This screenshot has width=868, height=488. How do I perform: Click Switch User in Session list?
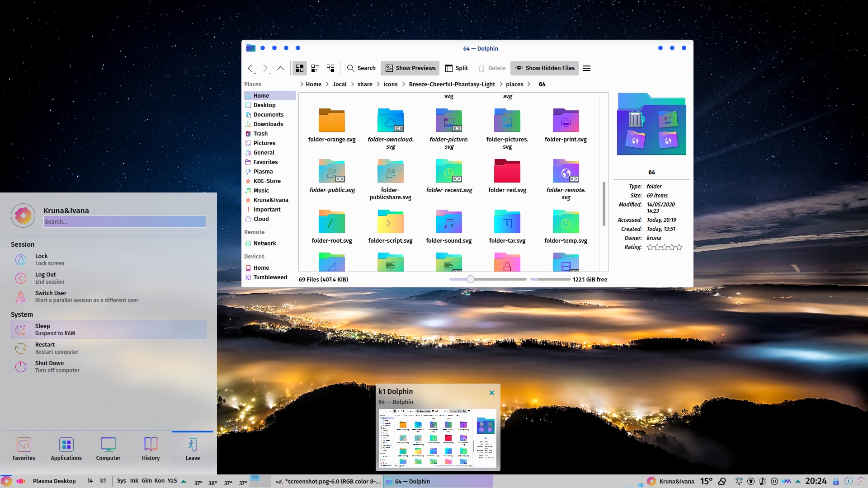point(108,296)
